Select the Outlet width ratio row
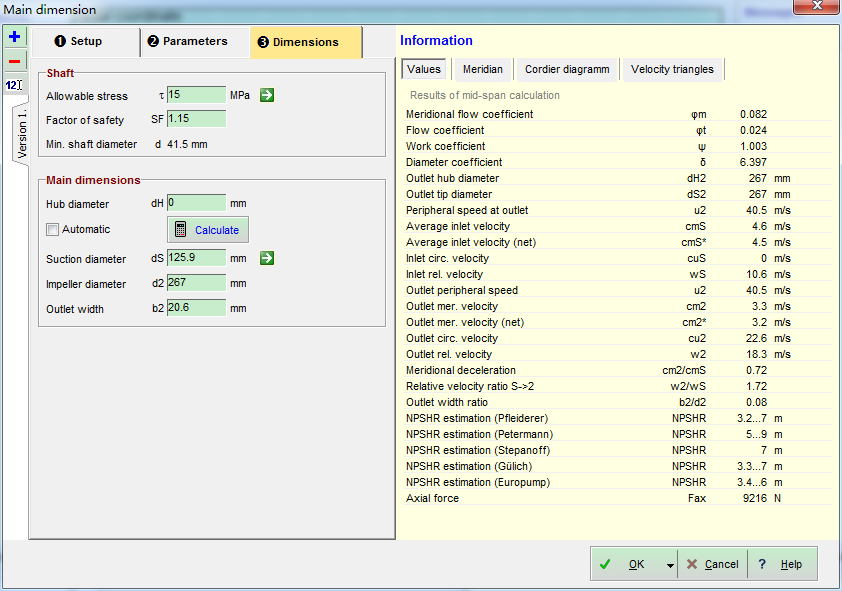This screenshot has width=842, height=591. pos(618,403)
